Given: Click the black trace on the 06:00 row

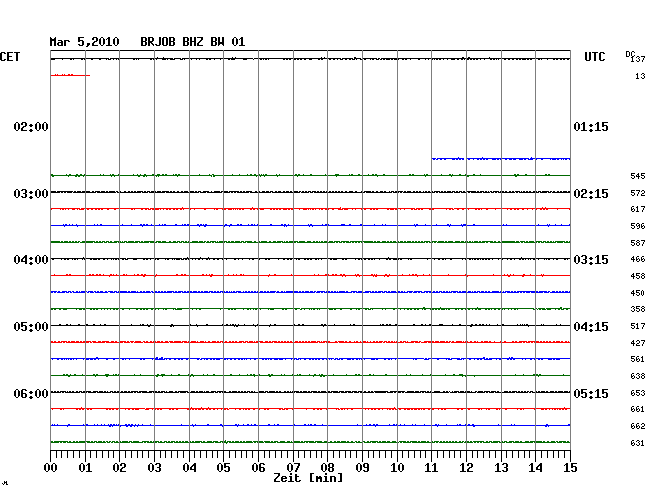Looking at the screenshot, I should [310, 392].
